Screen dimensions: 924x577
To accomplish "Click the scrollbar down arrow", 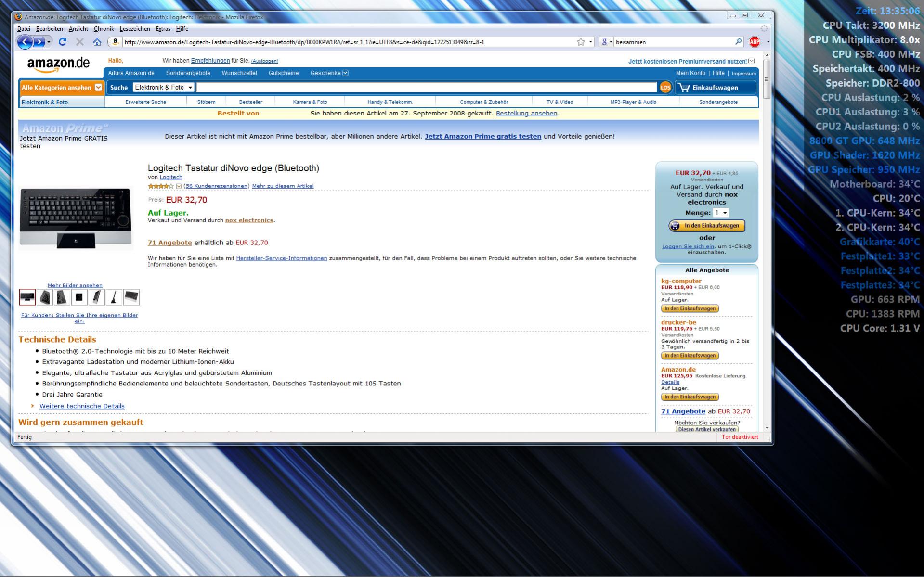I will (767, 428).
